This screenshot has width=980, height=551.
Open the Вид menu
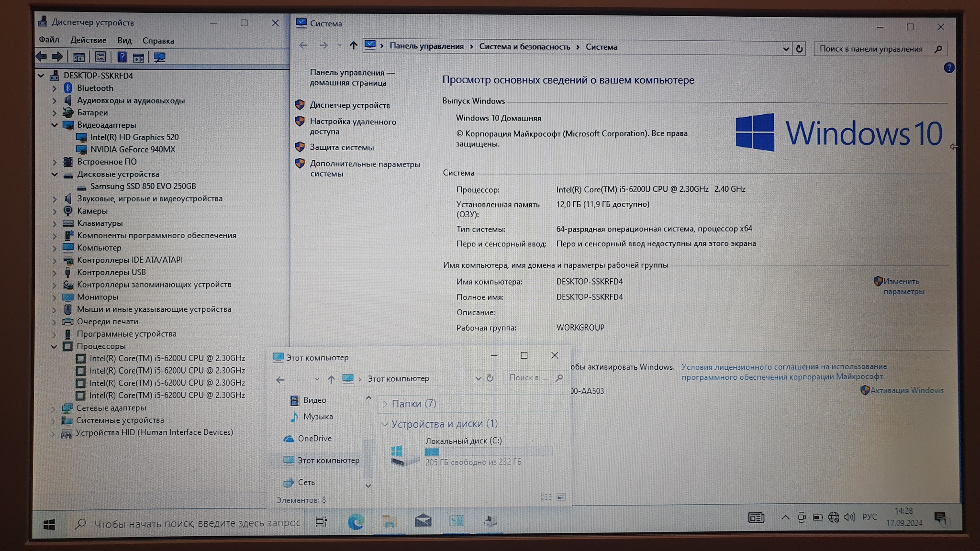point(124,41)
